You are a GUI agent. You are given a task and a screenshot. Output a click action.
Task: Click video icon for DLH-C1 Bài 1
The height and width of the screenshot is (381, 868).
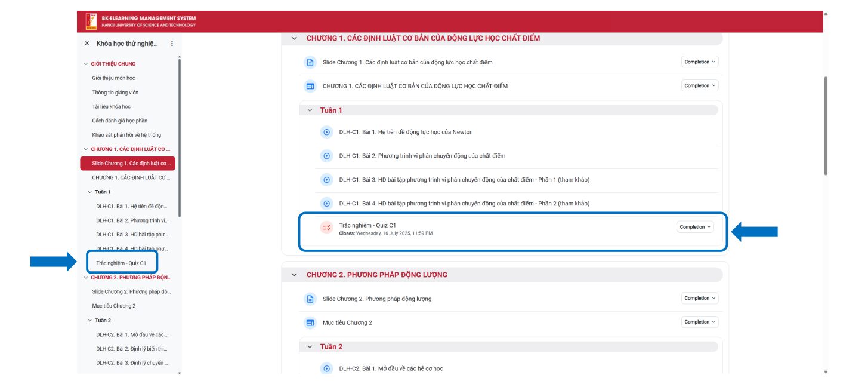(x=326, y=132)
